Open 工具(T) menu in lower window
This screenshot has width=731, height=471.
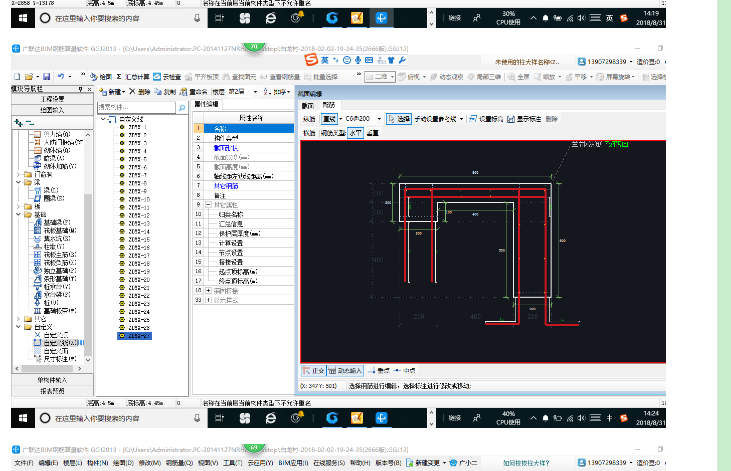(233, 463)
